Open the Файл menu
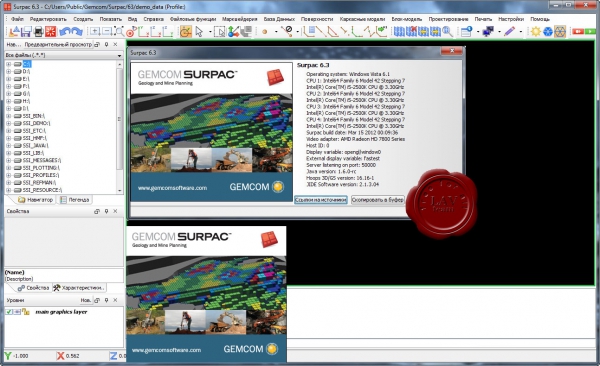Screen dimensions: 600x366 pos(17,19)
